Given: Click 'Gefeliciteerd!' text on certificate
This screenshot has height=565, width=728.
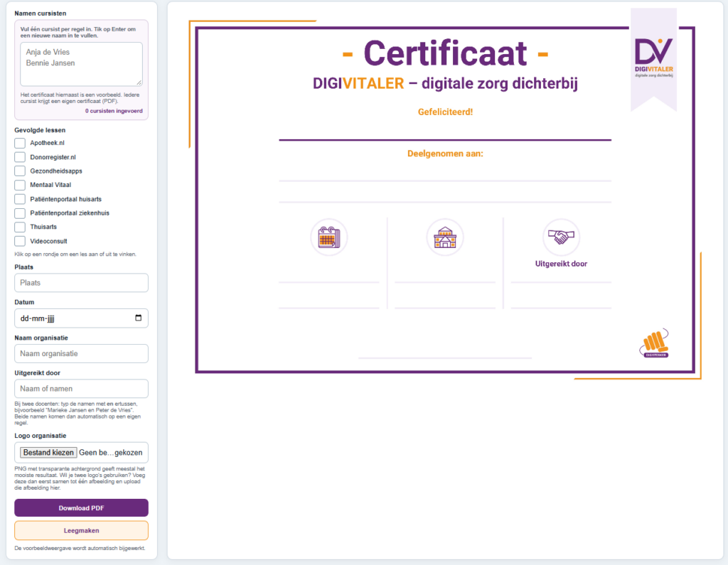Looking at the screenshot, I should (445, 112).
